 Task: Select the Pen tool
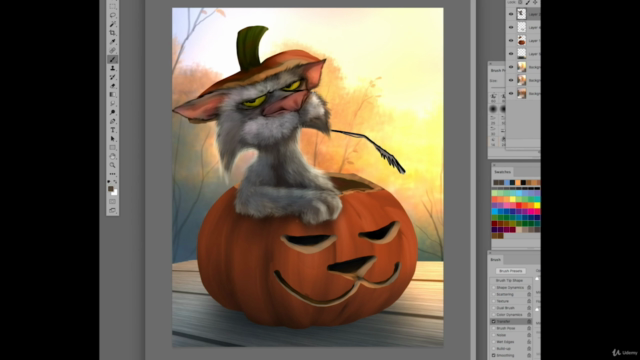pos(113,121)
